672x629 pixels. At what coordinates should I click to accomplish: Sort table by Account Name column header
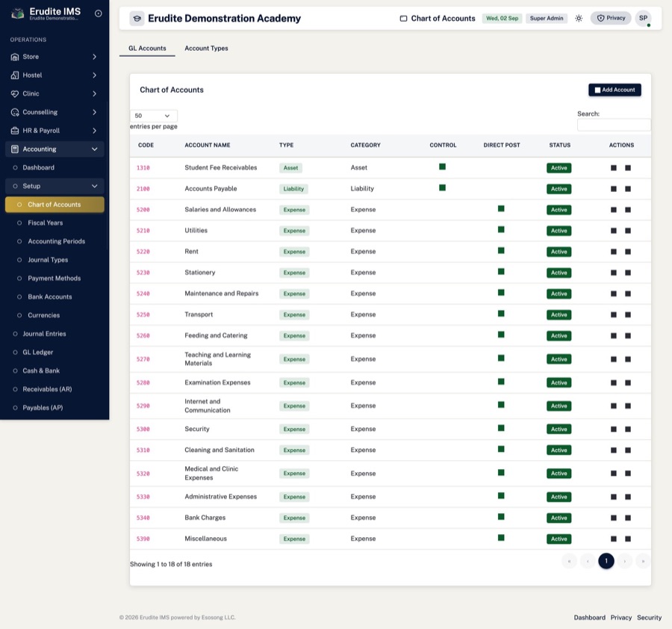click(x=208, y=146)
